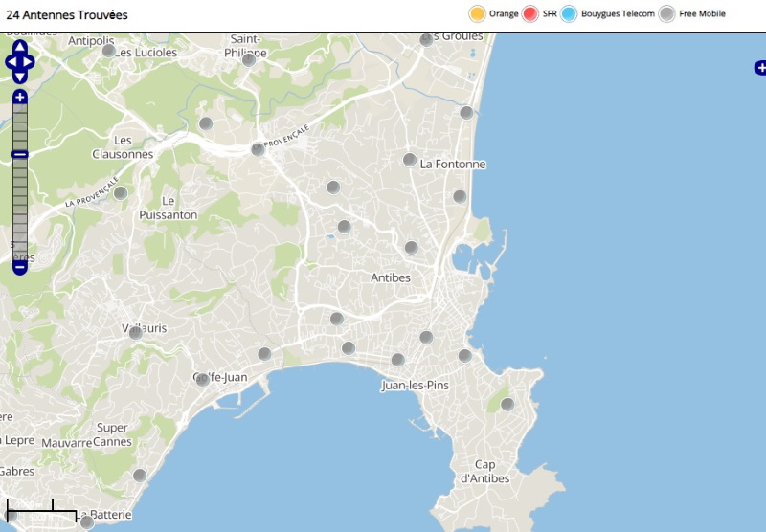Select the antenna marker at La Fontonne
Image resolution: width=766 pixels, height=532 pixels.
tap(410, 160)
